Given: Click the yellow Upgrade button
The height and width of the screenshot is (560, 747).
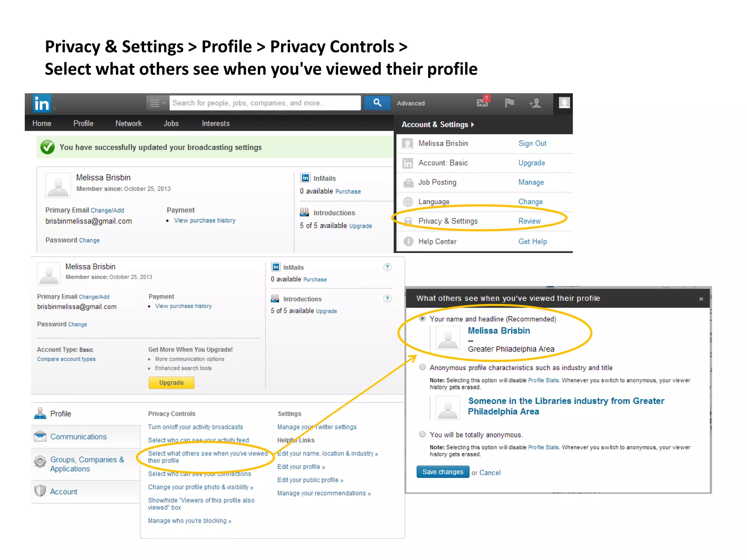Looking at the screenshot, I should click(x=171, y=383).
